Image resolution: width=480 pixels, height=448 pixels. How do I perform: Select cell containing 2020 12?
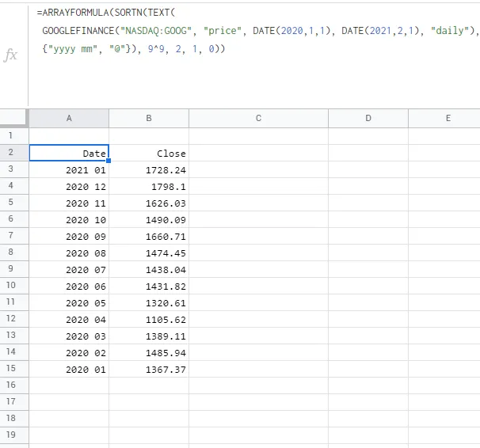(69, 186)
